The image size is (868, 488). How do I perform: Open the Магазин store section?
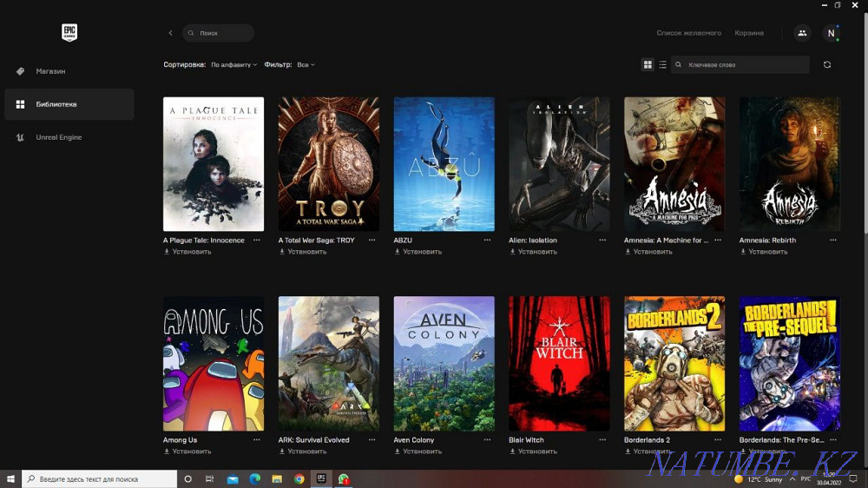(x=50, y=71)
